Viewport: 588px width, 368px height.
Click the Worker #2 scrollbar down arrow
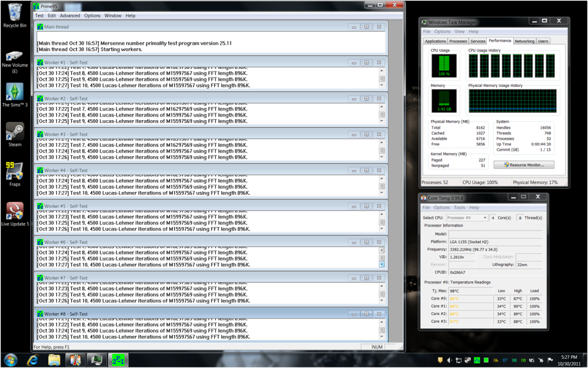click(382, 121)
